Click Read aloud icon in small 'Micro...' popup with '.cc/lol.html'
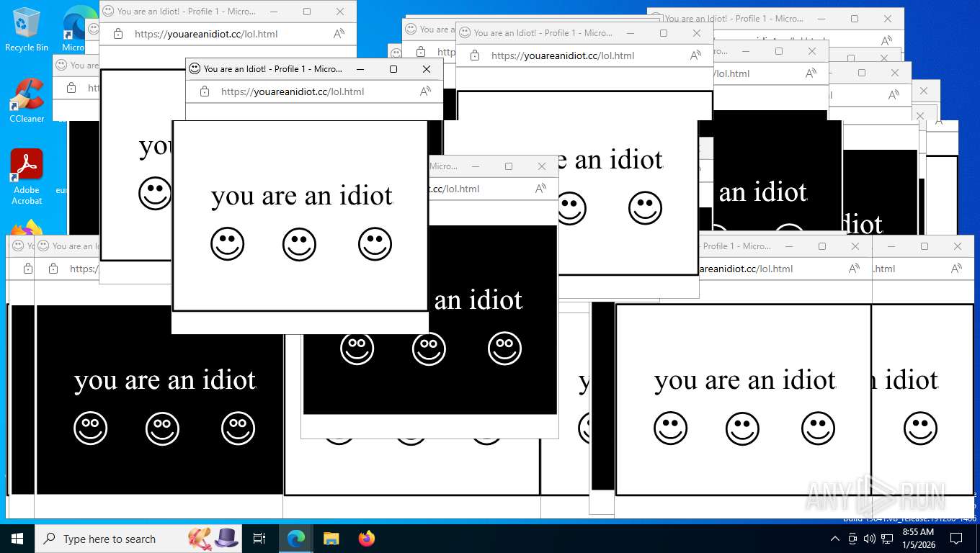 tap(540, 189)
